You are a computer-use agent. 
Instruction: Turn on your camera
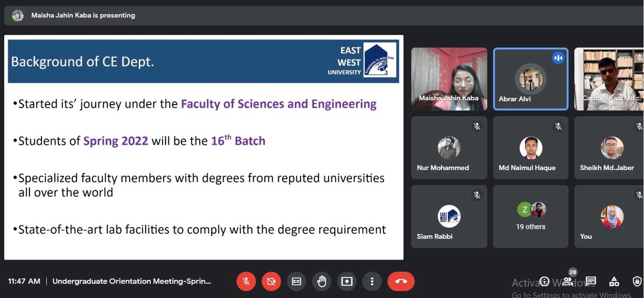click(271, 281)
